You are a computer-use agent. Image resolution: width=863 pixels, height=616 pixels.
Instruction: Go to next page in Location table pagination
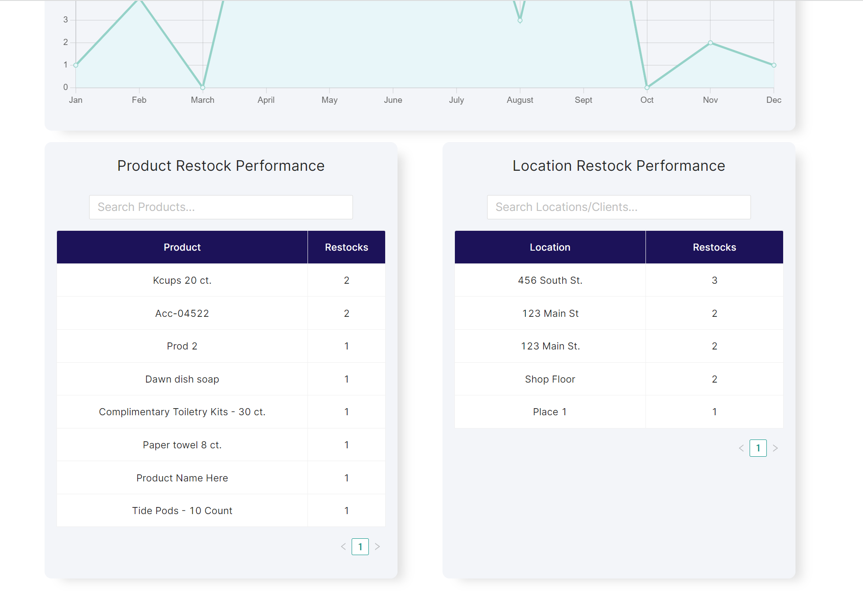point(775,448)
